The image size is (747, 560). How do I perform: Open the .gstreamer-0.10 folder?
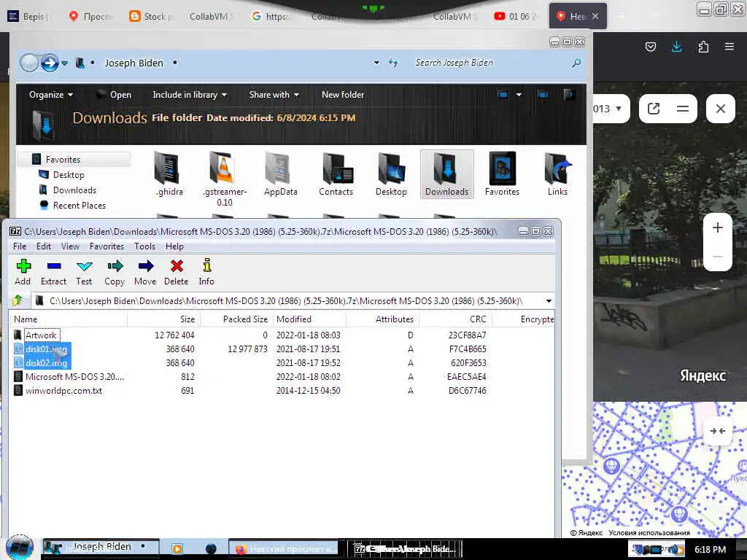pos(225,179)
